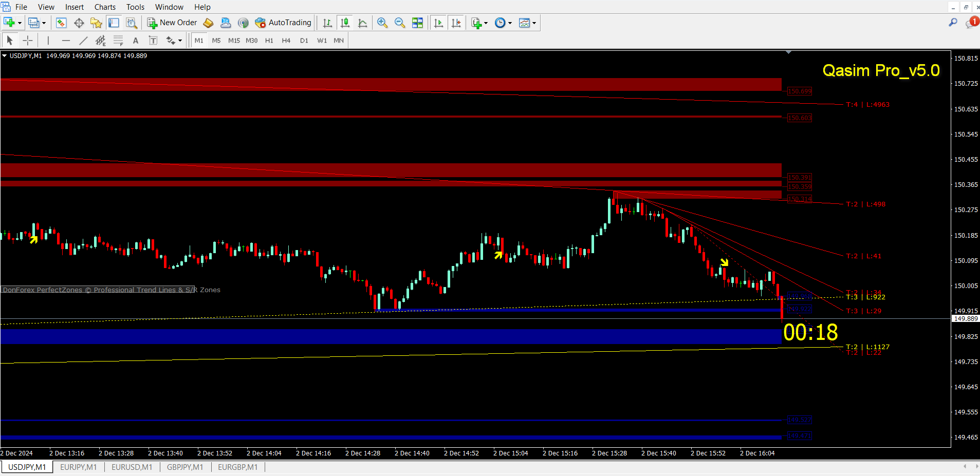The width and height of the screenshot is (980, 476).
Task: Switch to the EURUSD,M1 chart tab
Action: (132, 467)
